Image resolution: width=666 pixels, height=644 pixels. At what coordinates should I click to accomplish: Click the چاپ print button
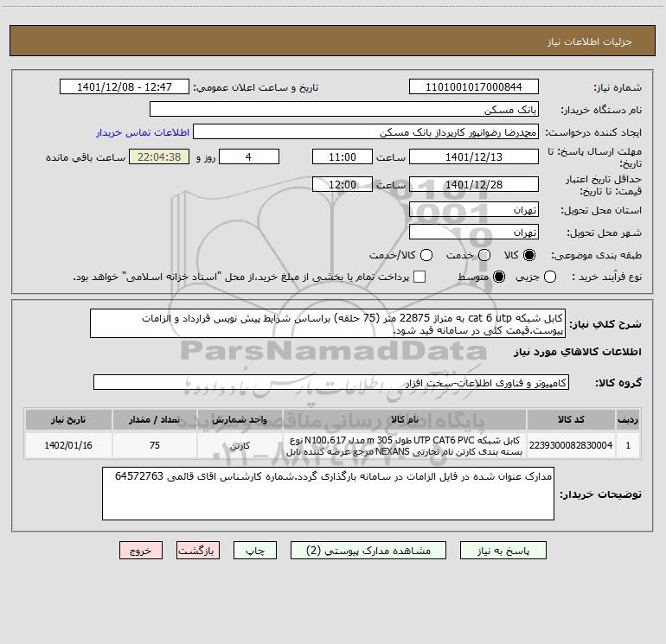(255, 551)
